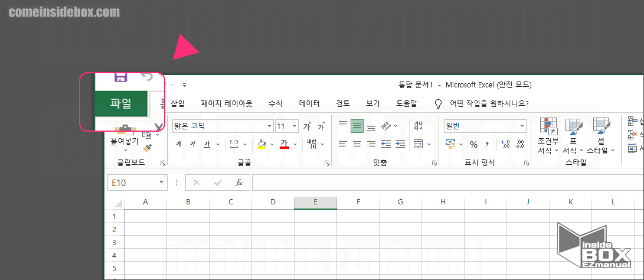Click the formula enter checkmark icon
The image size is (644, 280).
[218, 183]
